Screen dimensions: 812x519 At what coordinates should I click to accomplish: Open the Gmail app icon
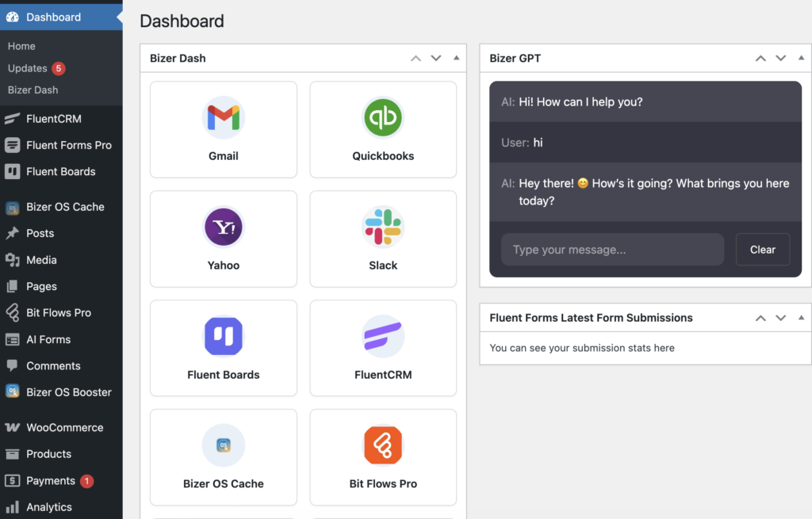point(224,118)
